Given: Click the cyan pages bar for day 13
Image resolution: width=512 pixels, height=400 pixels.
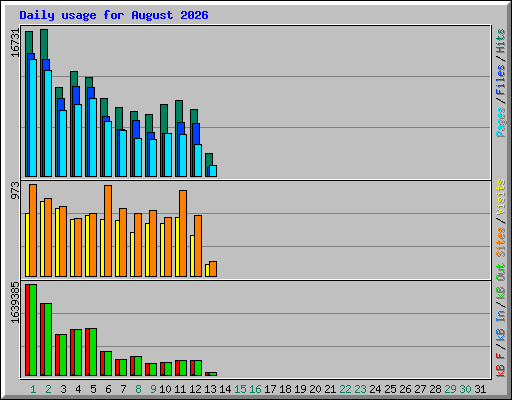Looking at the screenshot, I should pyautogui.click(x=213, y=171).
